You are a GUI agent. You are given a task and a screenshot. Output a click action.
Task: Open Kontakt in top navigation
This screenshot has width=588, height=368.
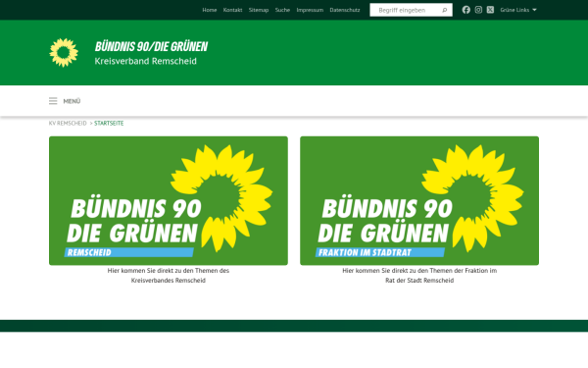point(232,10)
